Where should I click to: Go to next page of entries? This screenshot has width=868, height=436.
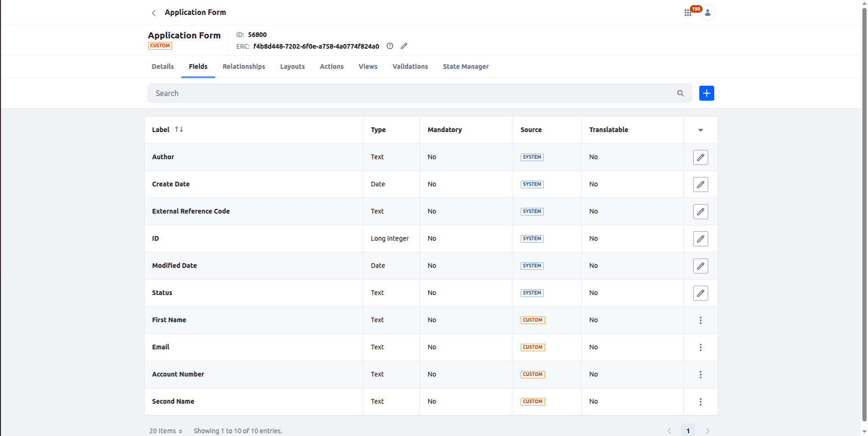708,431
